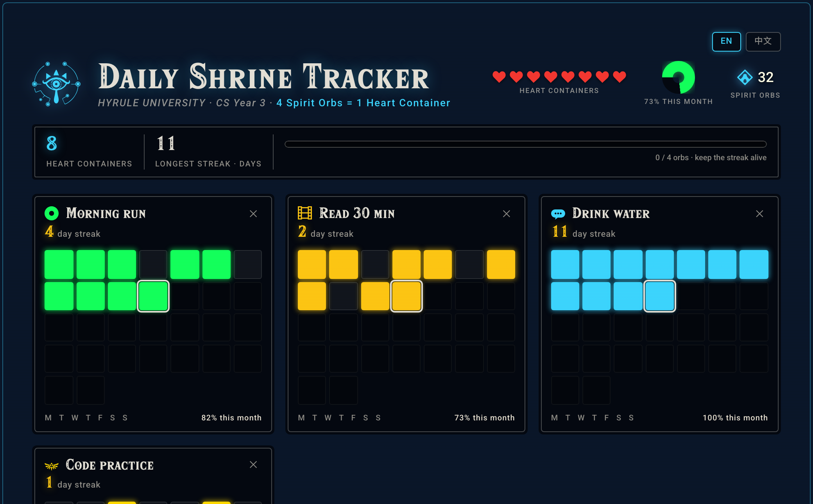Image resolution: width=813 pixels, height=504 pixels.
Task: Click the Read 30 Min 2 day streak text
Action: 326,232
